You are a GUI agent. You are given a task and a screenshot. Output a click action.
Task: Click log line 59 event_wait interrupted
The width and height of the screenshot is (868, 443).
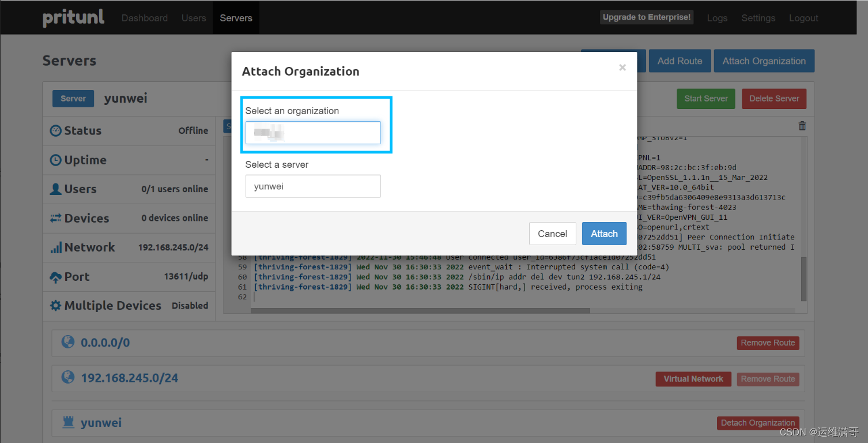(461, 267)
